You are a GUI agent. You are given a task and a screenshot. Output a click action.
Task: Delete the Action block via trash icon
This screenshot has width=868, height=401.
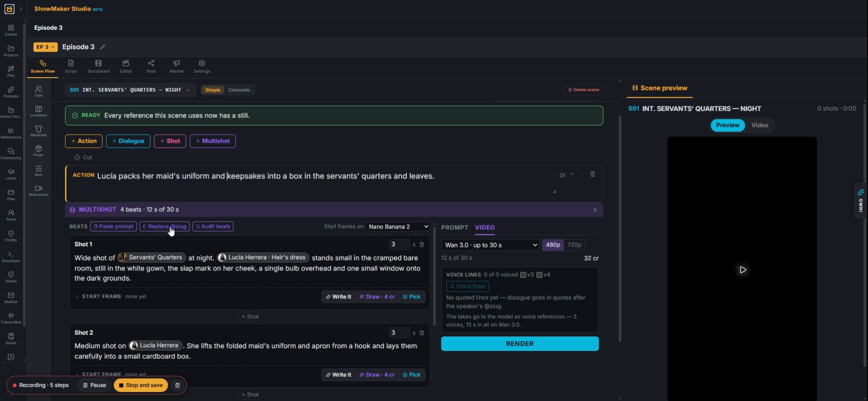(593, 174)
